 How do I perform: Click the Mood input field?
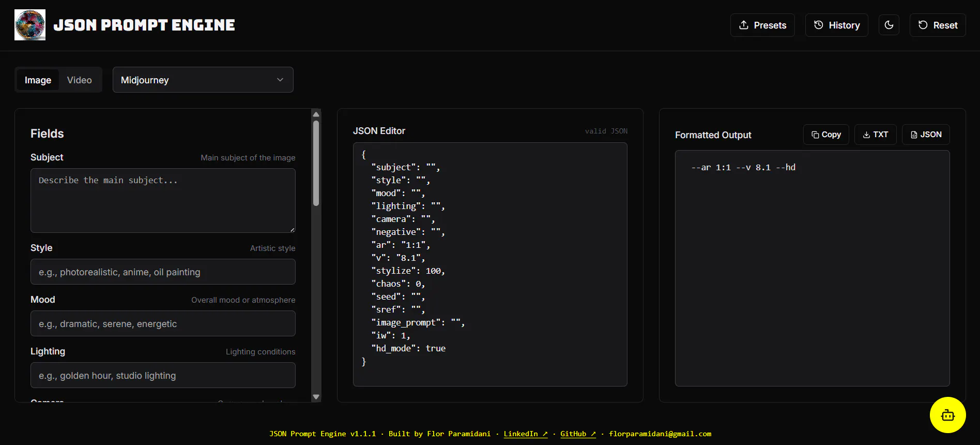[163, 323]
